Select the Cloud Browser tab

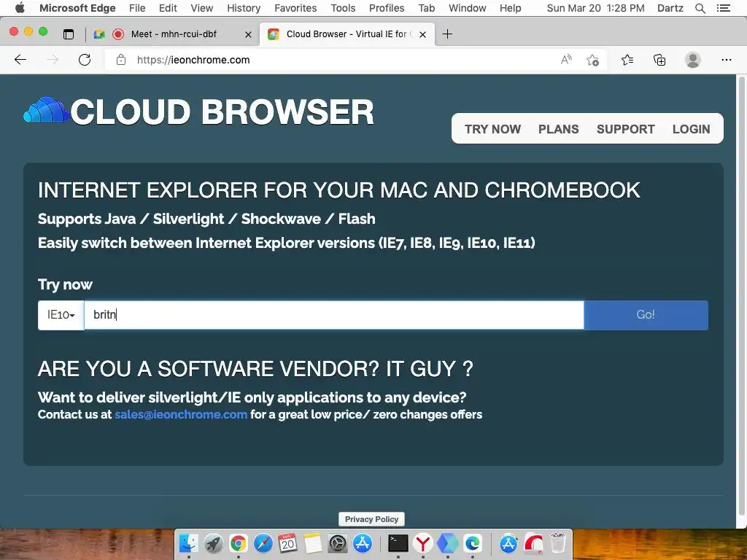click(347, 34)
